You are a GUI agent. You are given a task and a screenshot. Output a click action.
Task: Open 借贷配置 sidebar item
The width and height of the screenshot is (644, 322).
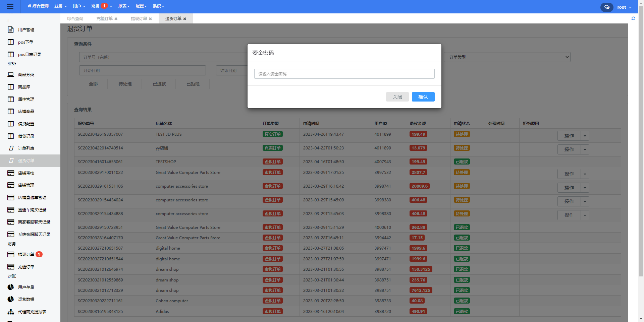click(26, 124)
